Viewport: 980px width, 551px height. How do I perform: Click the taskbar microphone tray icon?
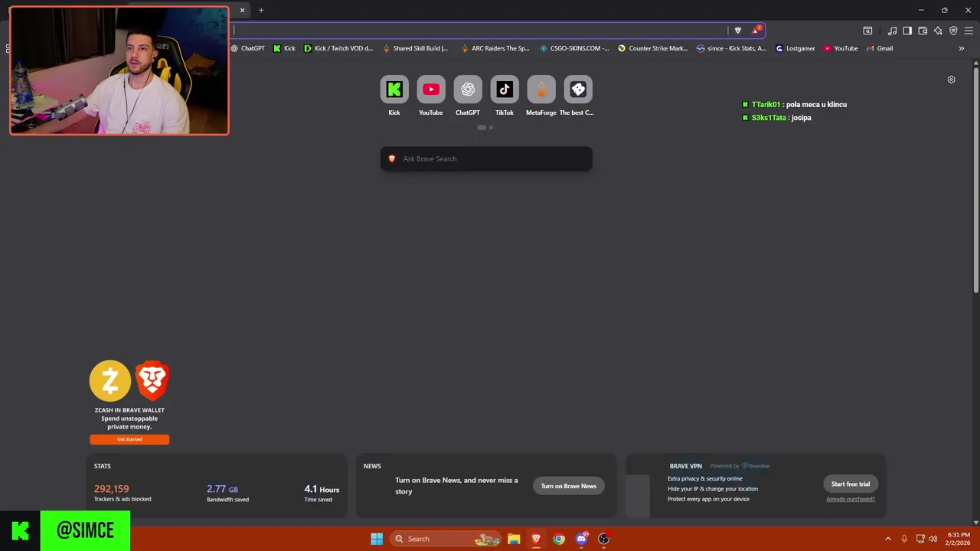(904, 539)
